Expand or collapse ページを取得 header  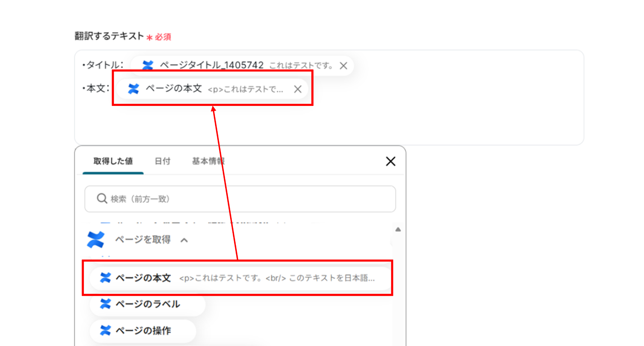tap(143, 240)
